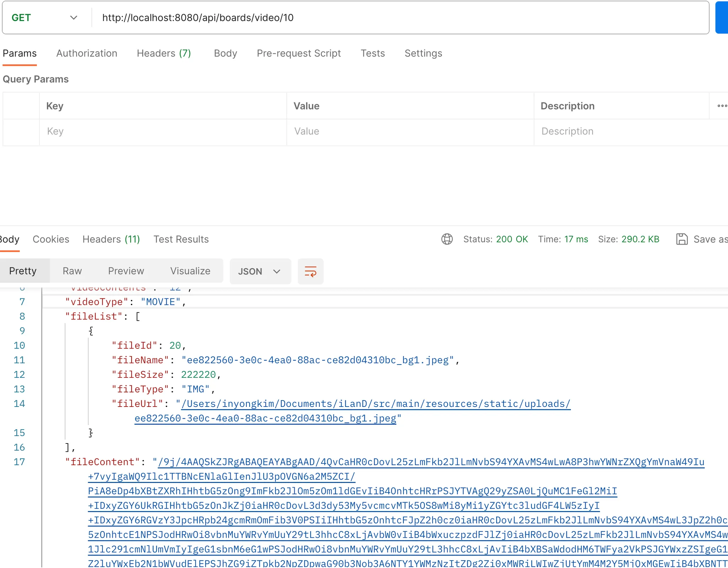Select the Raw view mode
728x568 pixels.
point(72,271)
